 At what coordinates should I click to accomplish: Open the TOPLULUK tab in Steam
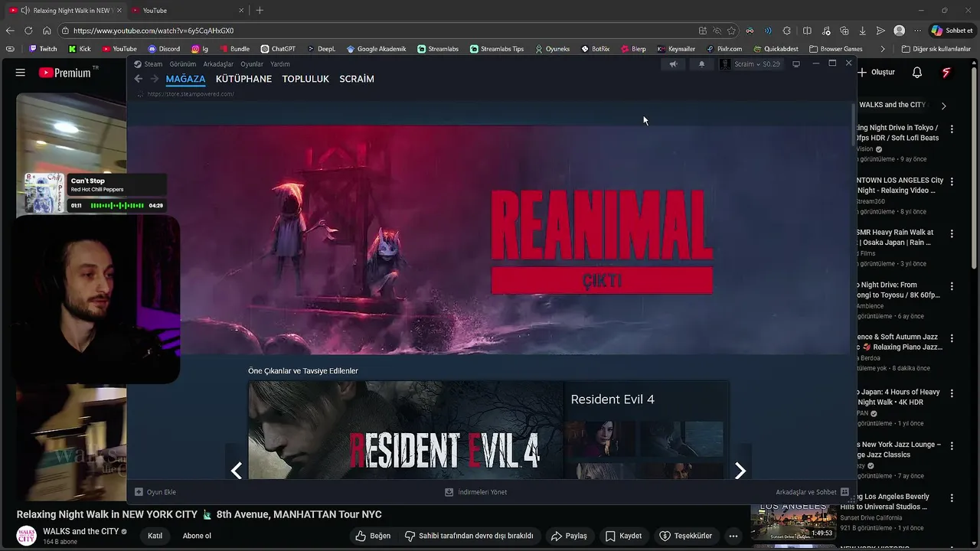(x=305, y=79)
